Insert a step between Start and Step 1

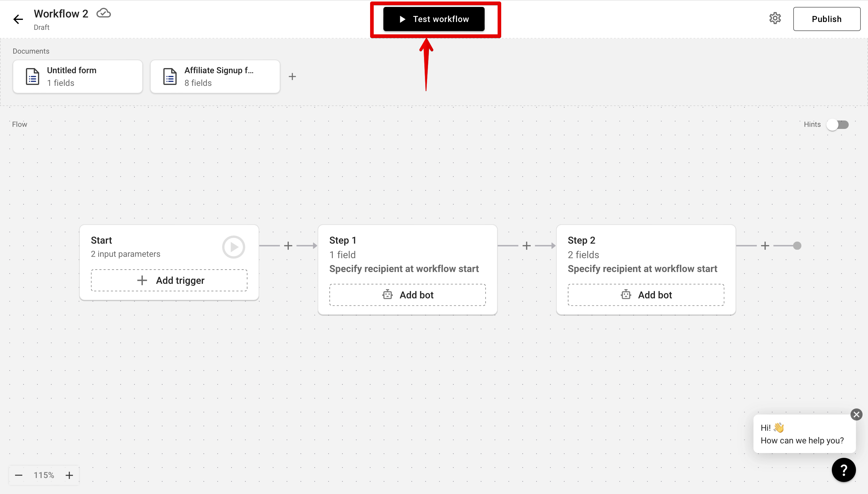pos(288,245)
